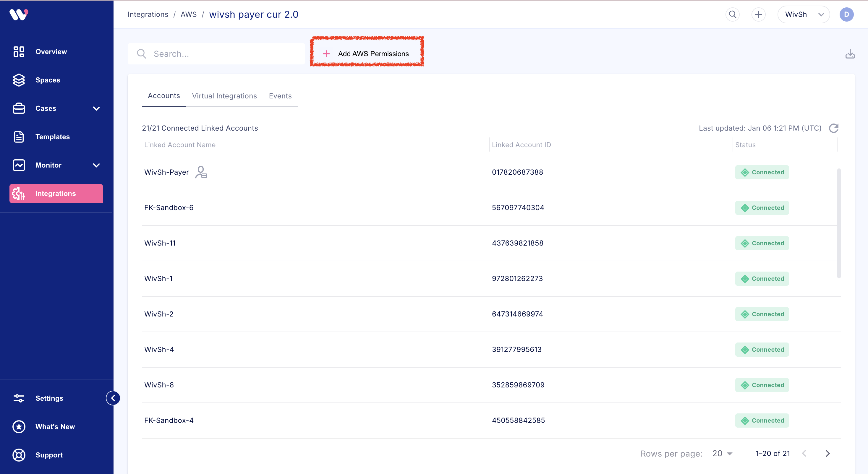Click the WivSh-Payer payer account icon
The height and width of the screenshot is (474, 868).
[201, 172]
